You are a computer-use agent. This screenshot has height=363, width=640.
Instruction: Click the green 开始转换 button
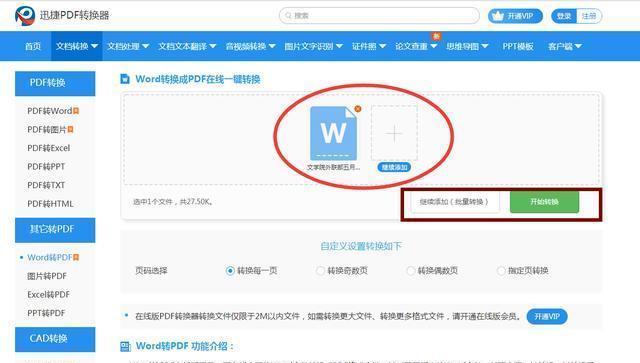pyautogui.click(x=544, y=202)
